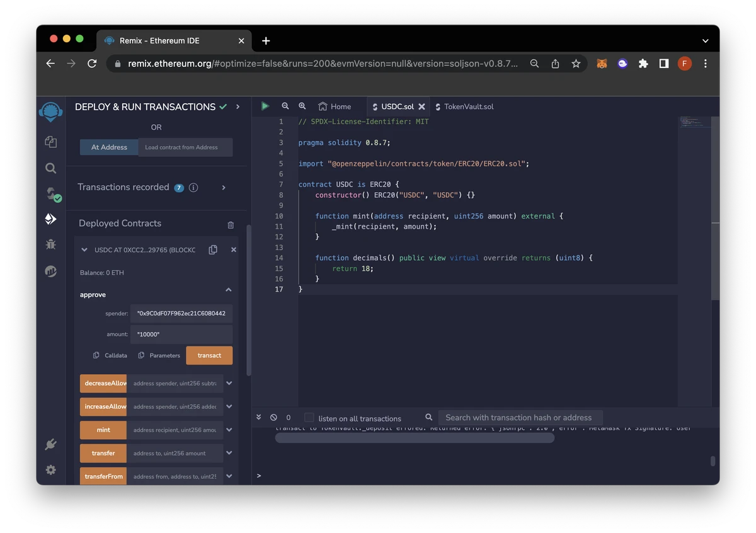The height and width of the screenshot is (533, 756).
Task: Open Settings gear in the sidebar
Action: click(x=51, y=470)
